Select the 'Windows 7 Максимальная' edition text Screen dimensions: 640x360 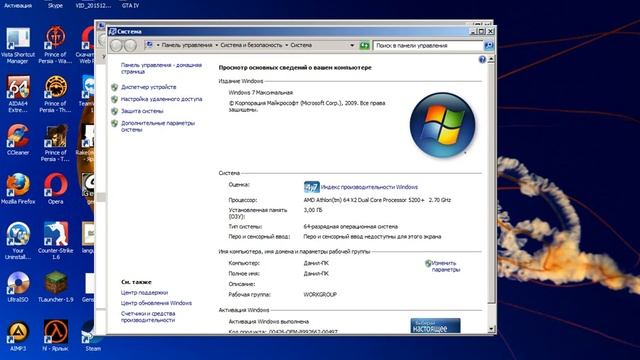[x=260, y=93]
